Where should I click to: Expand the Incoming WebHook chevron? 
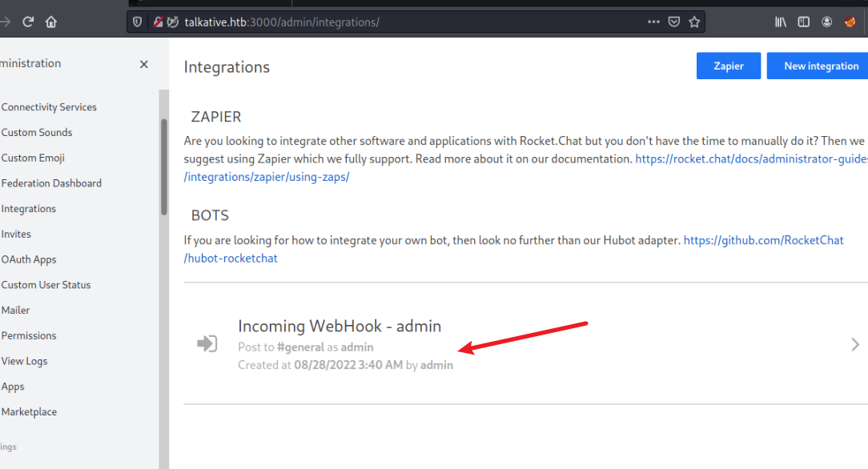click(855, 345)
